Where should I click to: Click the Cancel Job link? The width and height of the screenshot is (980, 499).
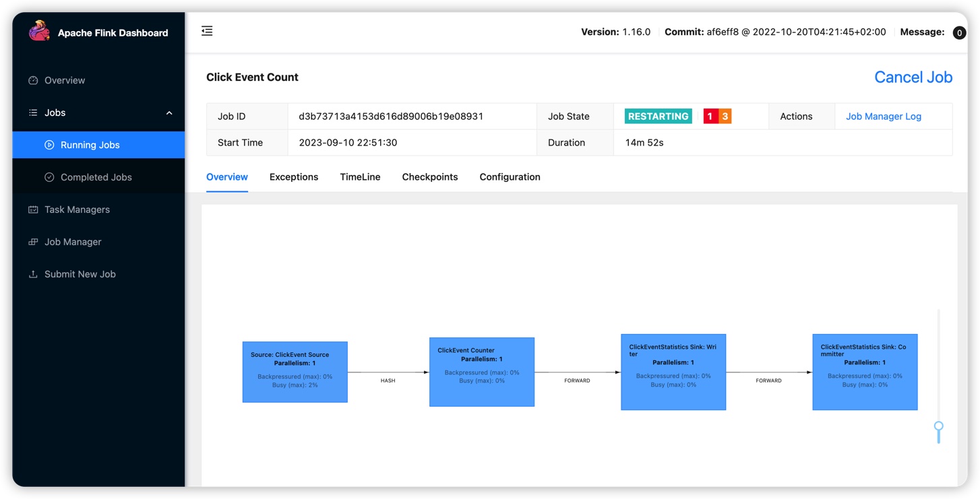click(x=913, y=77)
